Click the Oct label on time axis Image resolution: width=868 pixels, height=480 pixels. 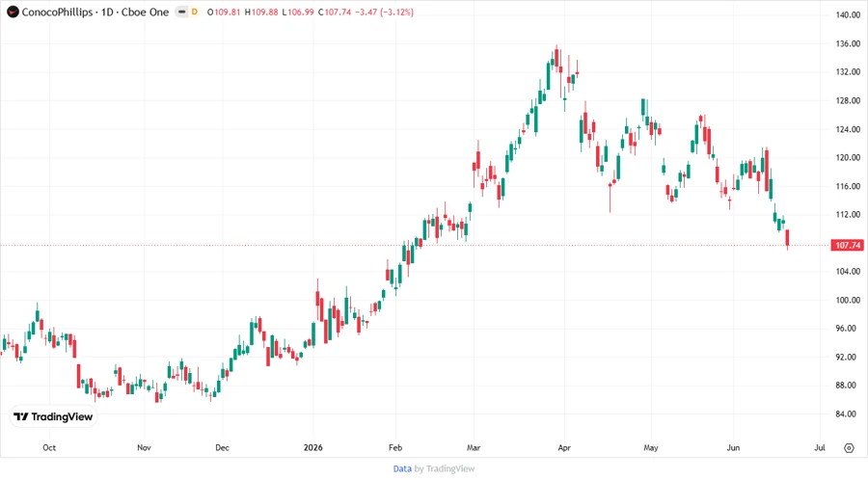coord(49,448)
